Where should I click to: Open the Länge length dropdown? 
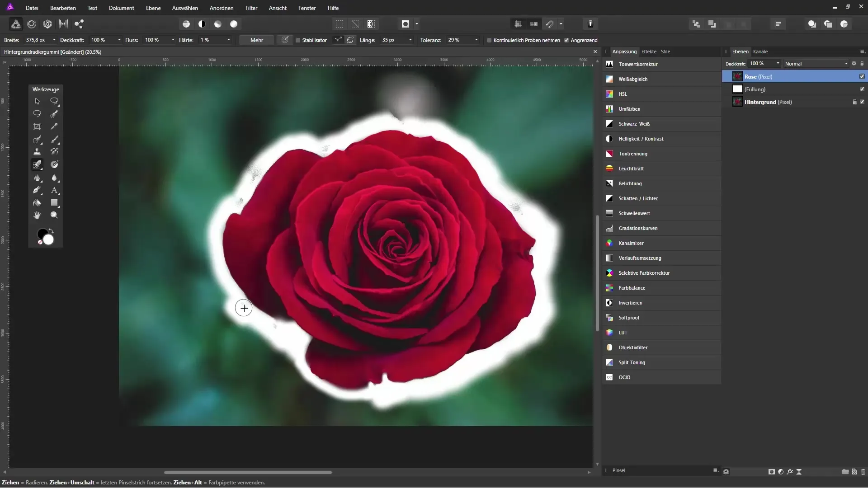(410, 40)
